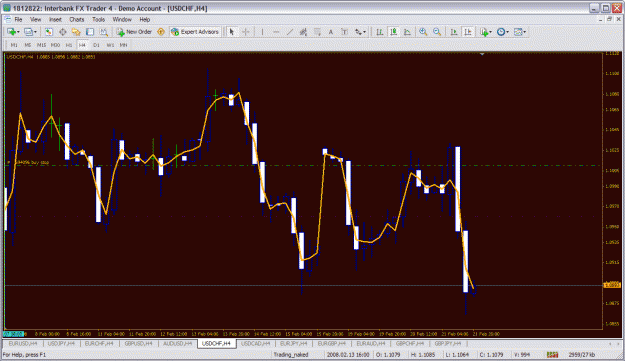Select the M1 timeframe button
This screenshot has width=625, height=361.
tap(14, 45)
